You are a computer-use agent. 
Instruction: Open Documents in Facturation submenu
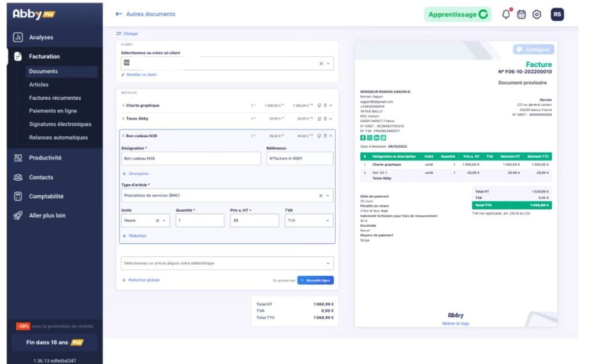coord(61,71)
